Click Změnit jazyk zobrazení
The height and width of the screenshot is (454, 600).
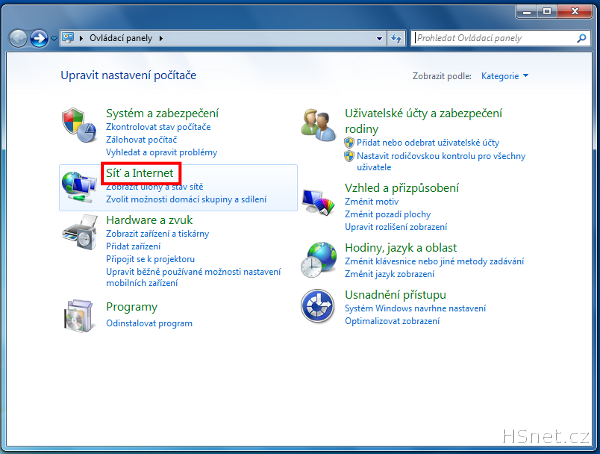[x=390, y=274]
